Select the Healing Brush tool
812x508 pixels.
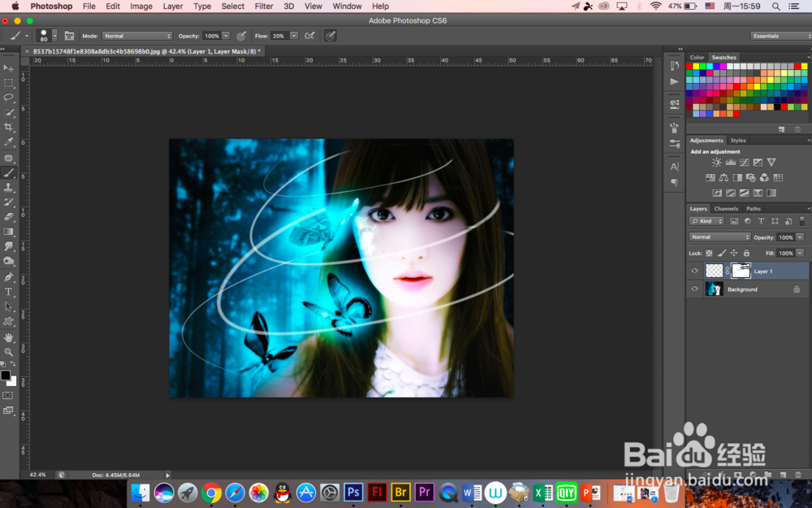[x=8, y=158]
